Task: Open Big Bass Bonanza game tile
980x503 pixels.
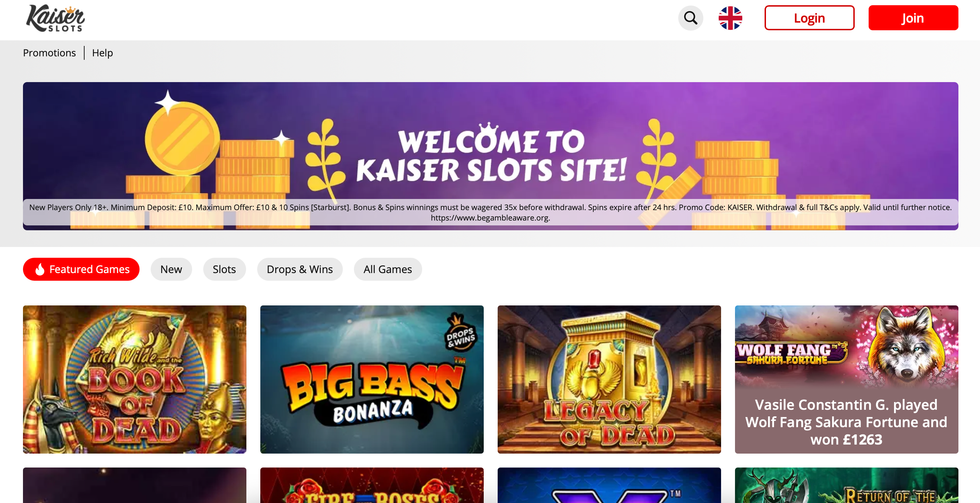Action: 372,379
